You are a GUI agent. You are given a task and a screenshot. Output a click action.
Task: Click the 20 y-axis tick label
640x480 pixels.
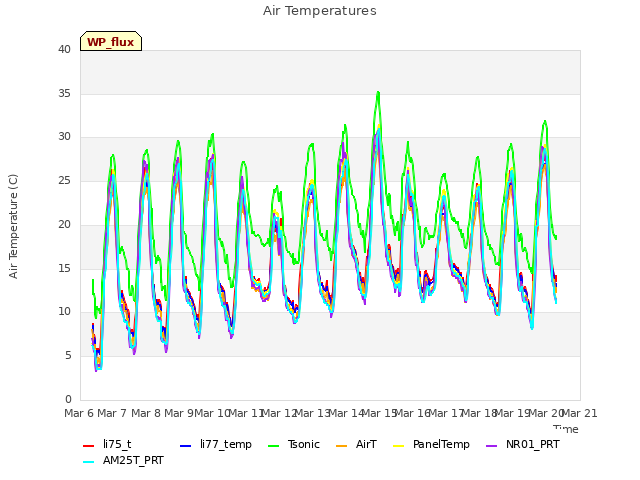point(64,224)
